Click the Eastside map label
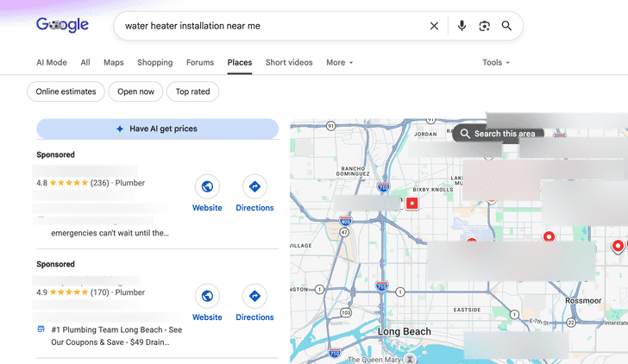Screen dimensions: 628x364 (x=467, y=310)
